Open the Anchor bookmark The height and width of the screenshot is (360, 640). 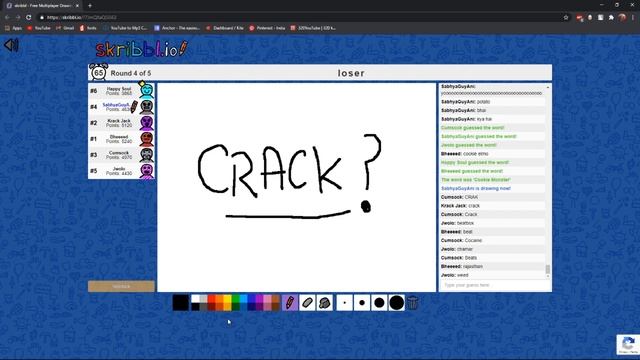pos(177,28)
